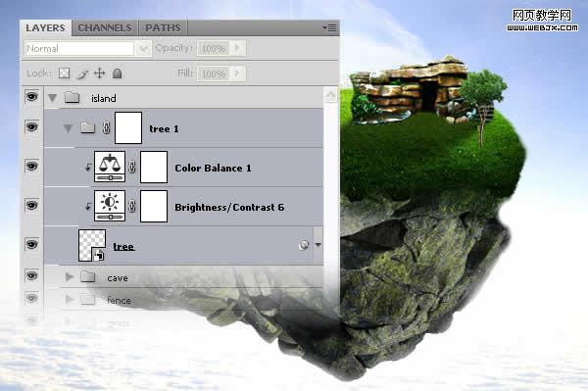
Task: Hide the island group visibility eye
Action: [x=32, y=97]
